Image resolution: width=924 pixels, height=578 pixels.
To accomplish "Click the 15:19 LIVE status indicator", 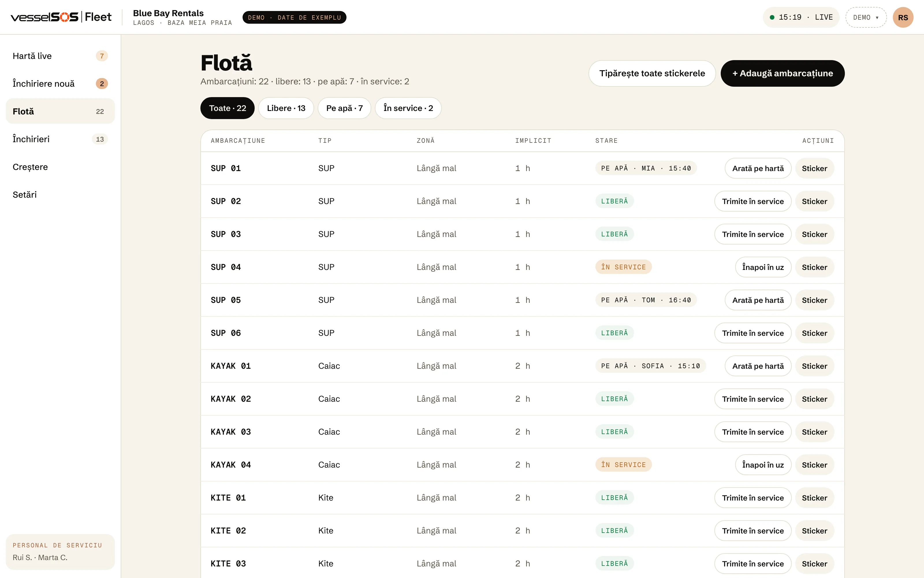I will click(x=801, y=18).
